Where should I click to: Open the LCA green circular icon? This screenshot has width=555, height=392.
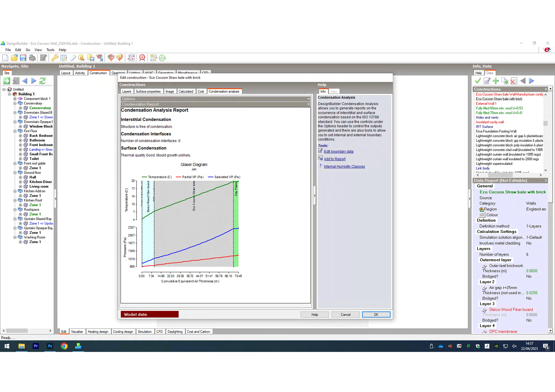(x=162, y=58)
